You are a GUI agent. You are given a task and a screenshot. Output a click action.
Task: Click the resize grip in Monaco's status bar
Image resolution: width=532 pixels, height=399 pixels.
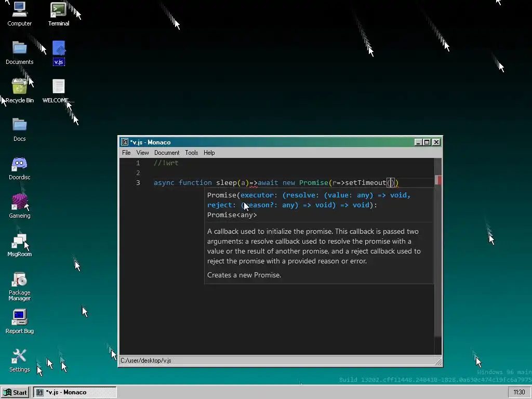pyautogui.click(x=438, y=362)
